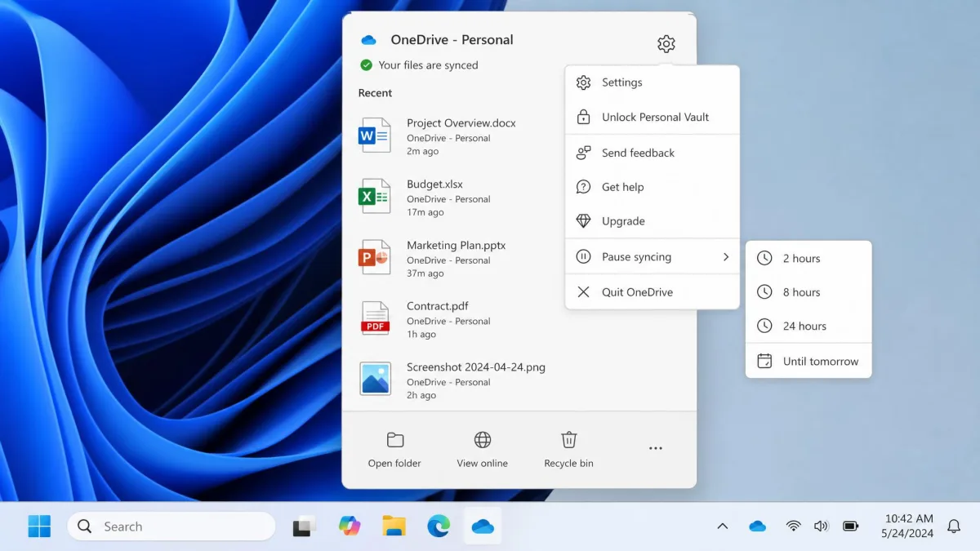Launch Copilot from the taskbar
Image resolution: width=980 pixels, height=551 pixels.
point(350,527)
